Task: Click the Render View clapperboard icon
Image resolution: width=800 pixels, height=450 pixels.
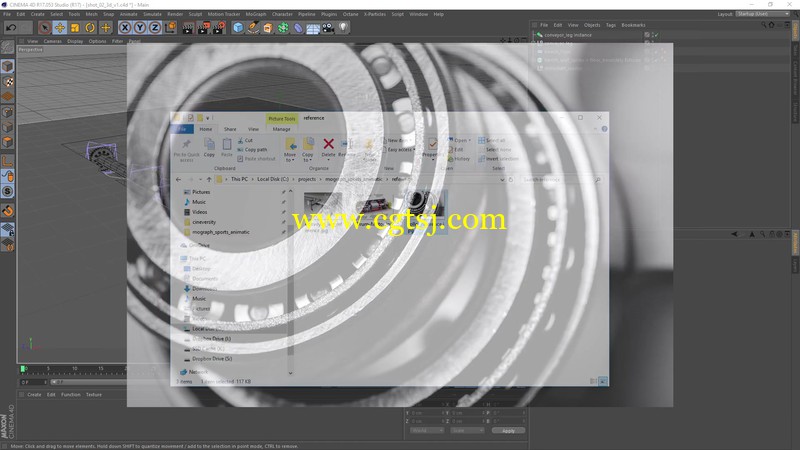Action: click(x=188, y=28)
